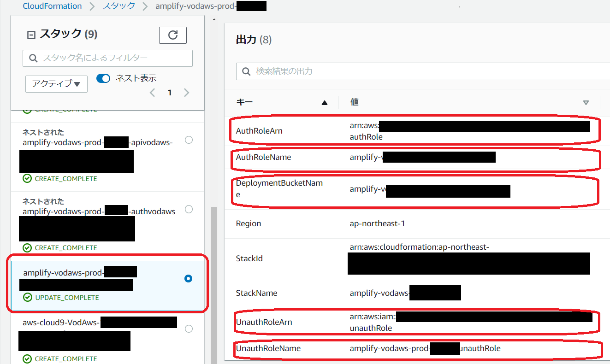Click the ap-northeast-1 region value

377,223
